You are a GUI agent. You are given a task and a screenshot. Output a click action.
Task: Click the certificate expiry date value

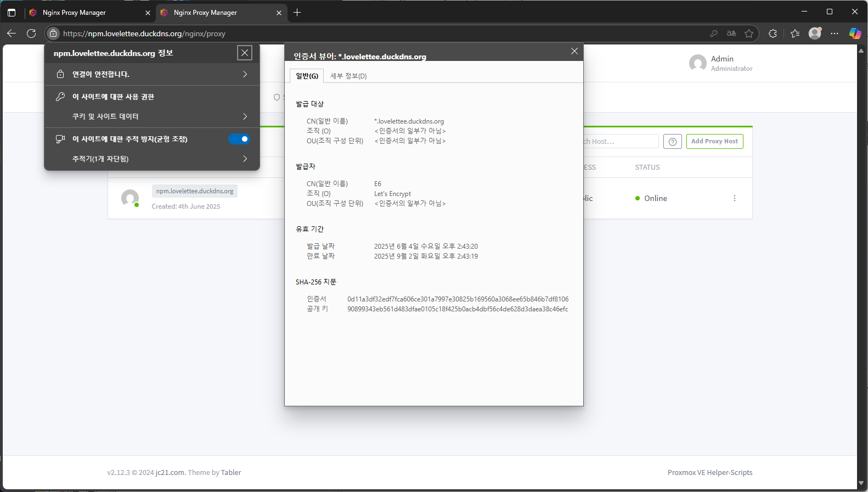(426, 256)
